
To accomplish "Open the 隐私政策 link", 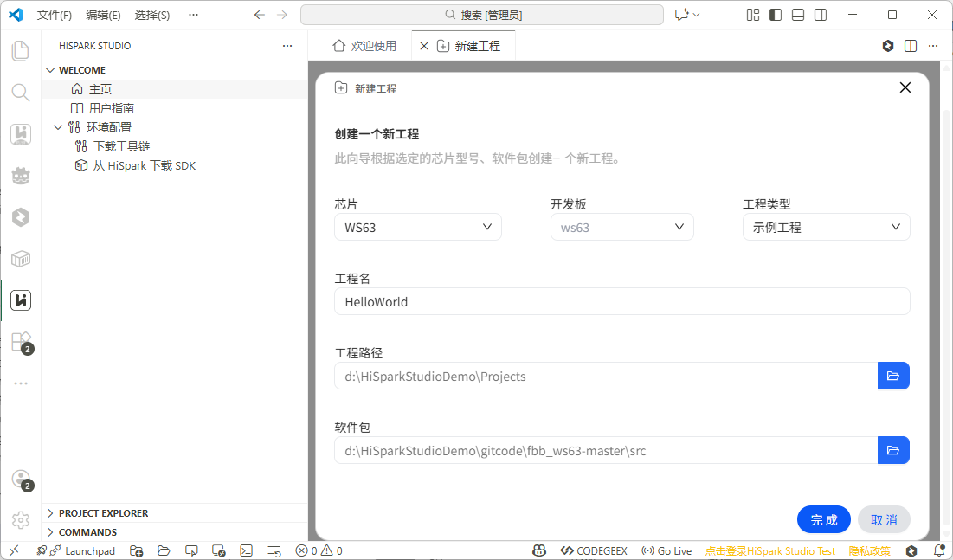I will point(869,550).
